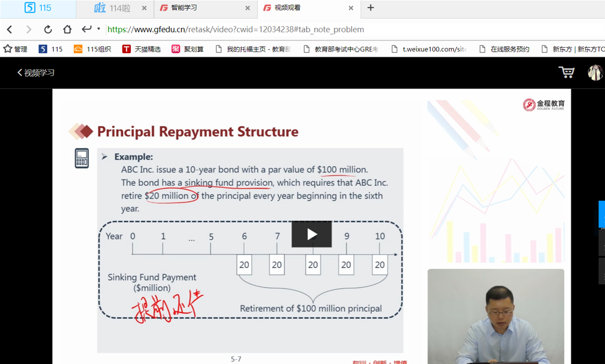Close the 视频观看 tab

click(x=351, y=8)
